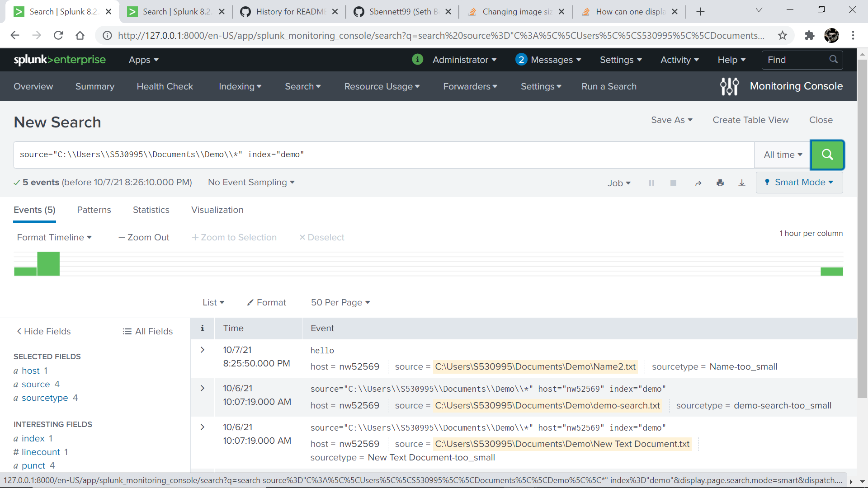This screenshot has width=868, height=488.
Task: Click Create Table View
Action: [750, 120]
